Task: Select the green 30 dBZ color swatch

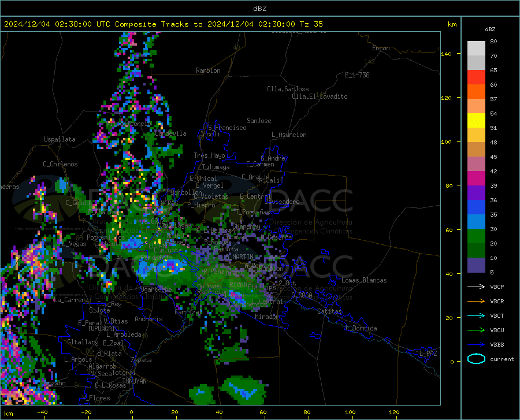Action: pyautogui.click(x=476, y=236)
